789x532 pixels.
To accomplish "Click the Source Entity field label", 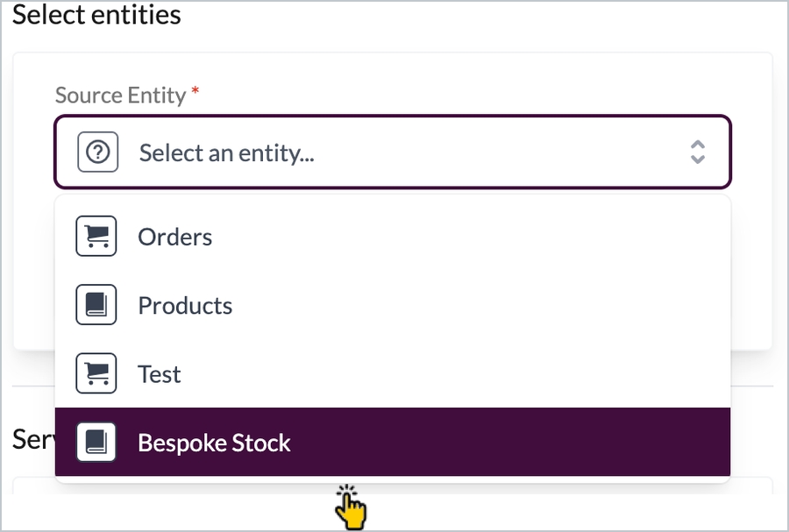I will (x=120, y=96).
